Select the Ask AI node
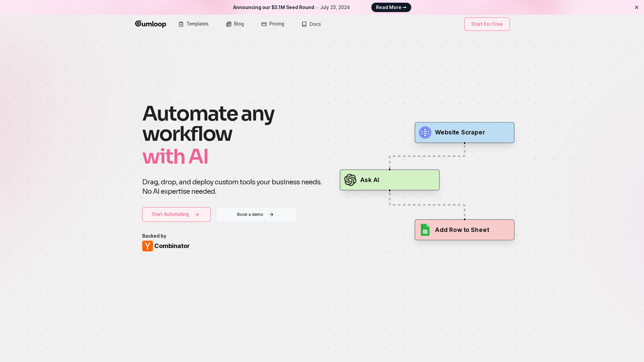Viewport: 644px width, 362px height. [x=390, y=180]
